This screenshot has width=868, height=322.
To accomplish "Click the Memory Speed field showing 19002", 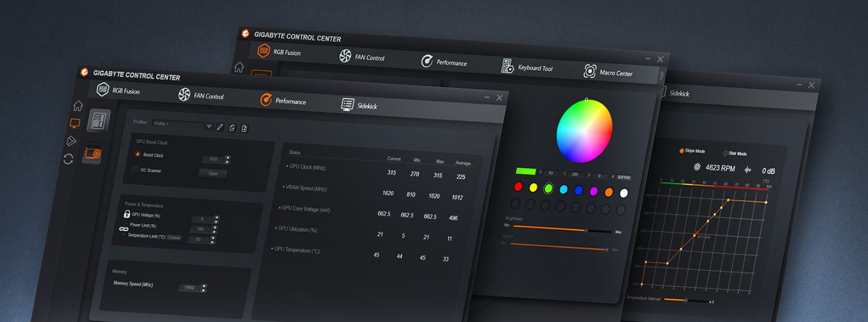I will pyautogui.click(x=188, y=287).
